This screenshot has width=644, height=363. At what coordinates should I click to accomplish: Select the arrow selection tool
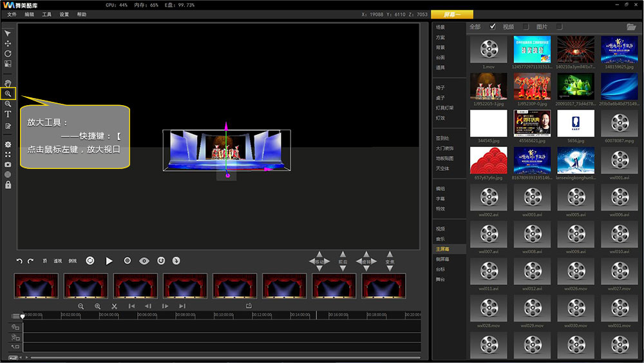[8, 33]
